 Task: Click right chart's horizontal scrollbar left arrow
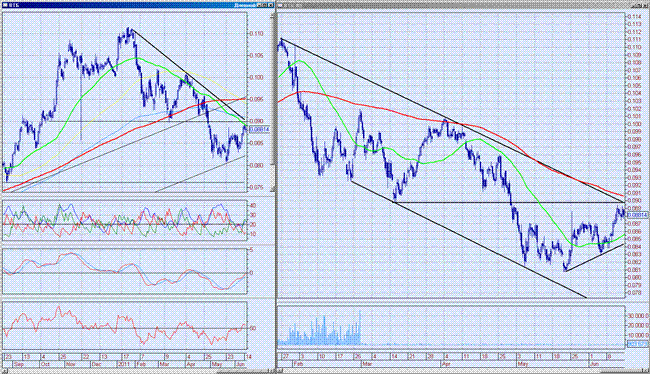280,371
